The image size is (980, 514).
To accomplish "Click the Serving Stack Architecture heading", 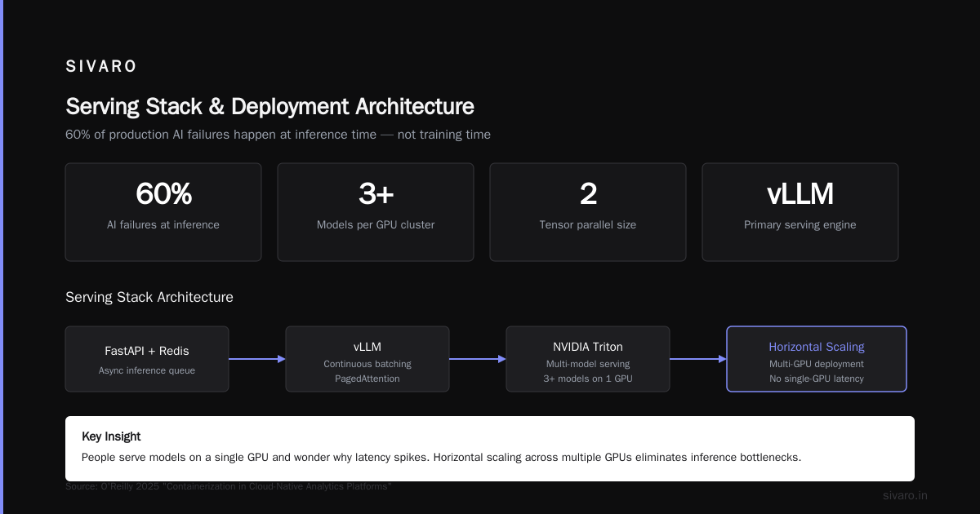I will pos(149,297).
